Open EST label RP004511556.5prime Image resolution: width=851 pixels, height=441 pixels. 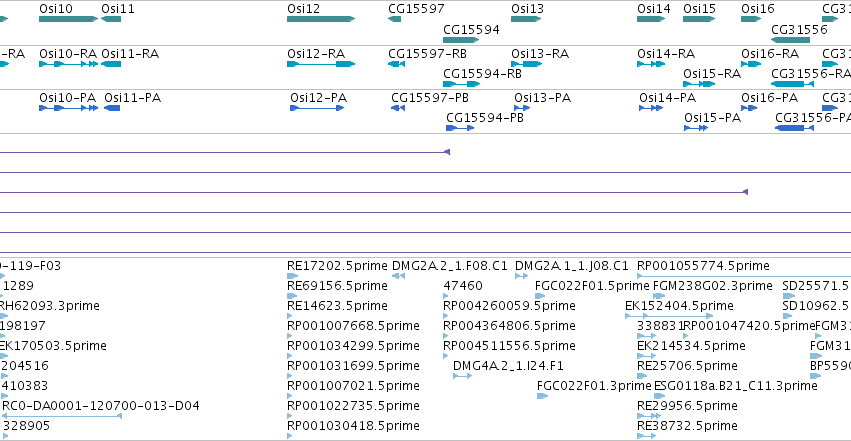[509, 346]
